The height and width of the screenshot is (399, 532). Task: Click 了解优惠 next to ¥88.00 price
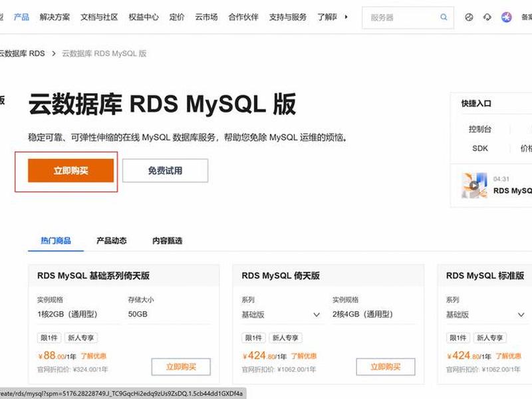click(93, 356)
